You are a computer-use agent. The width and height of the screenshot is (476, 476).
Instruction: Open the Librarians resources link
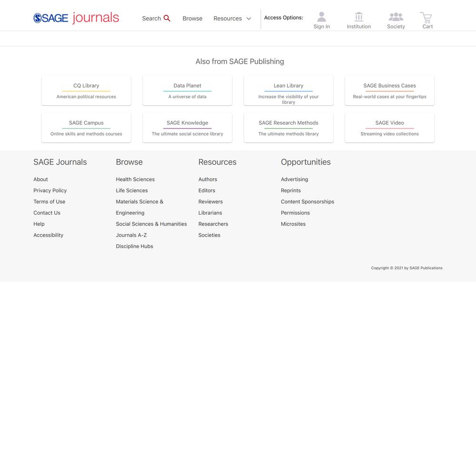click(210, 213)
